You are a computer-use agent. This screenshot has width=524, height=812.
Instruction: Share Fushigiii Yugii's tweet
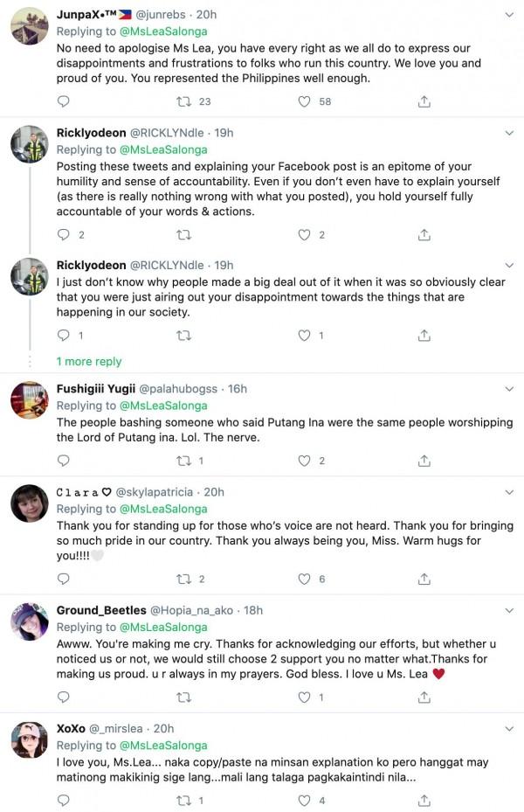(424, 461)
